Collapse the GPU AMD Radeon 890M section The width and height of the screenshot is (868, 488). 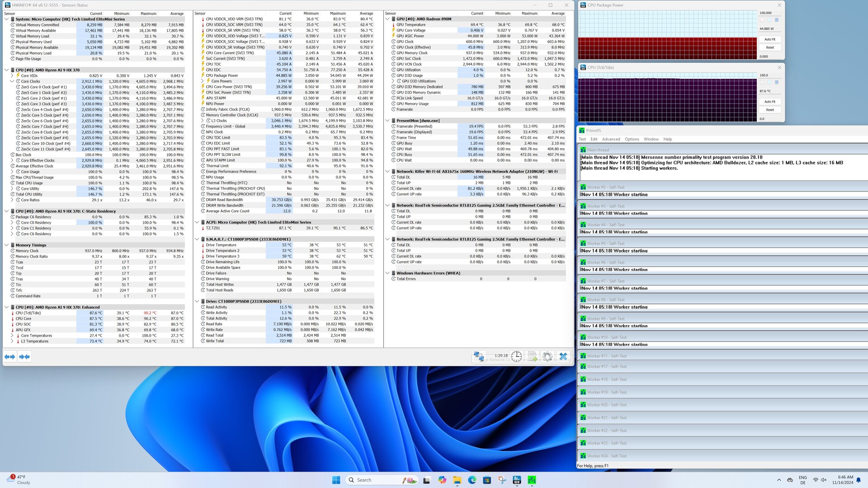[387, 19]
